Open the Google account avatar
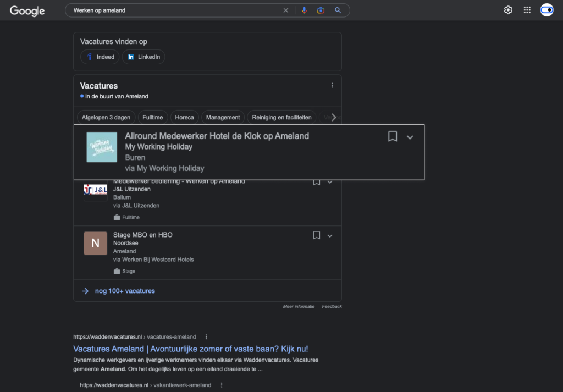Image resolution: width=563 pixels, height=392 pixels. coord(547,10)
